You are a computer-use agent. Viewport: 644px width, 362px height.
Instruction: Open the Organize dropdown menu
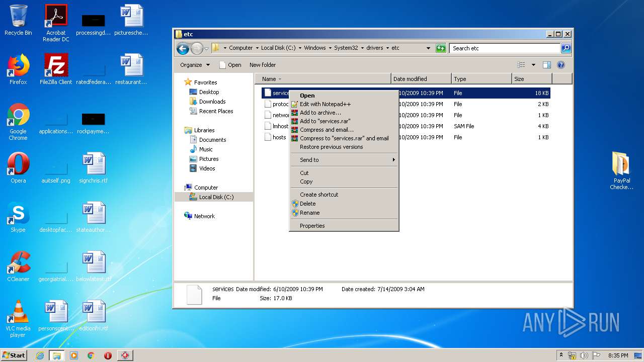[x=195, y=65]
